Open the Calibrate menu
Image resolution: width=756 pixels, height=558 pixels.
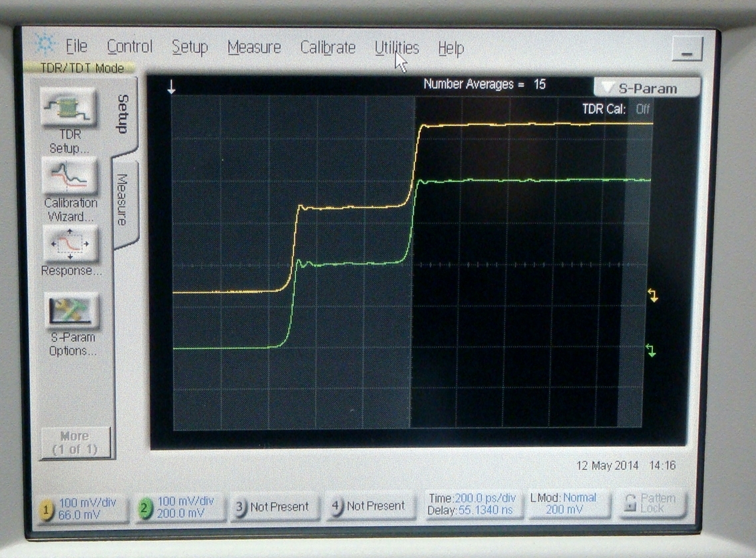click(328, 48)
